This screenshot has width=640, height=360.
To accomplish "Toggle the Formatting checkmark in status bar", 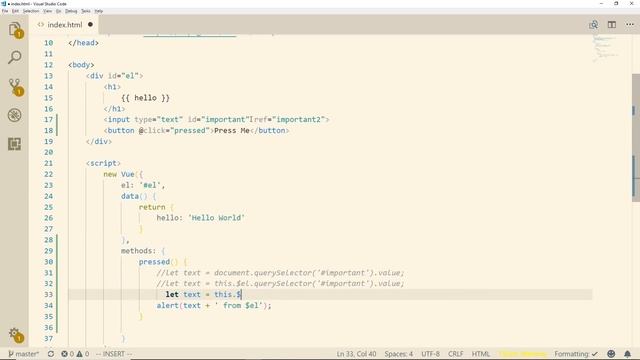I will 576,354.
